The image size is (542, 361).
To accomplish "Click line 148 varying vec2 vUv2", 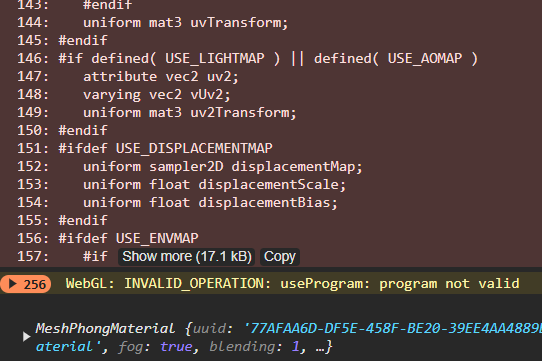I will [x=157, y=94].
